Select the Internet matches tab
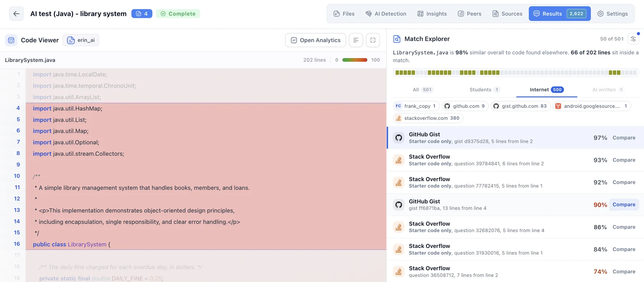 click(547, 90)
